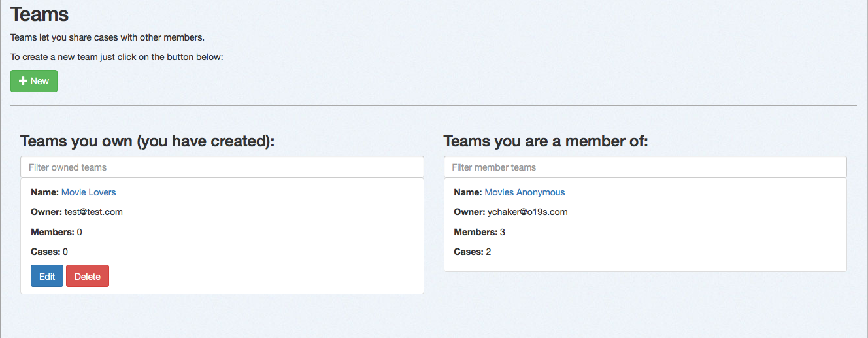Select owner email test@test.com
This screenshot has width=868, height=338.
click(93, 212)
